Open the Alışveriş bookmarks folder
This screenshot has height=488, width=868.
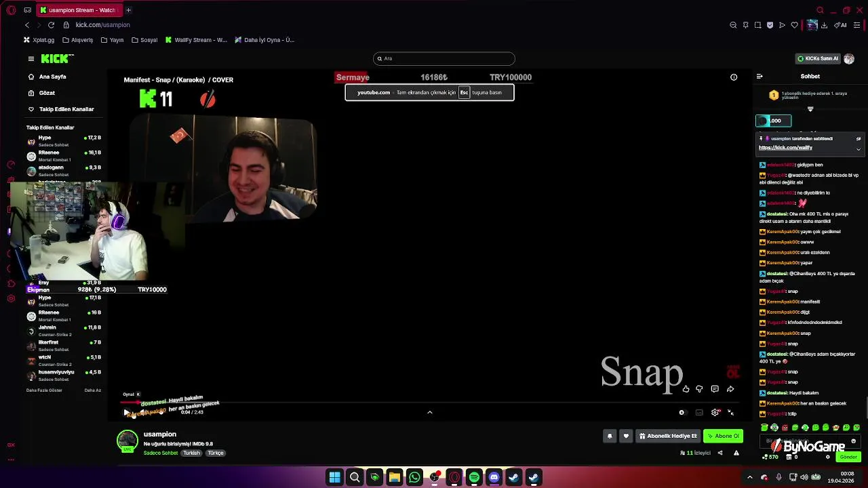click(x=77, y=40)
